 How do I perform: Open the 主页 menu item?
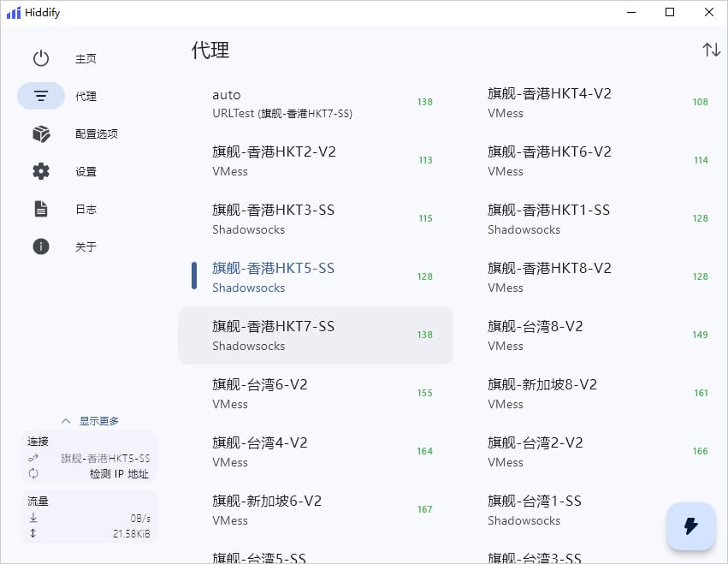[x=86, y=59]
